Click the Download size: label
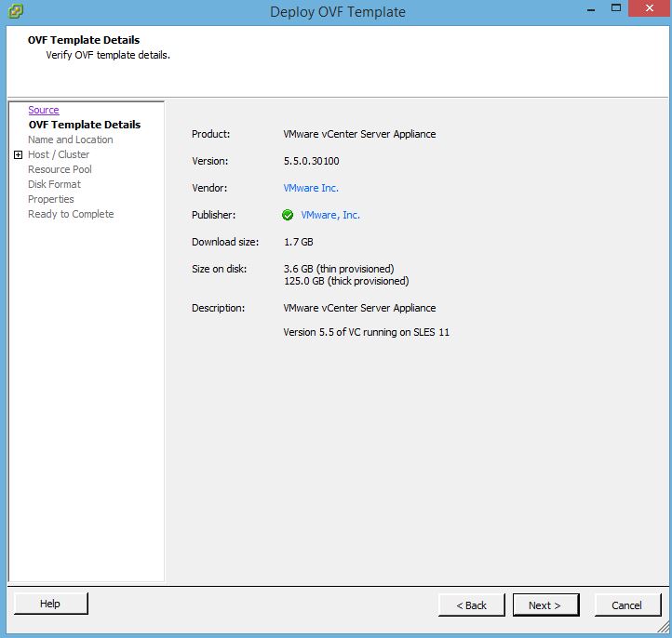Image resolution: width=672 pixels, height=638 pixels. 225,242
